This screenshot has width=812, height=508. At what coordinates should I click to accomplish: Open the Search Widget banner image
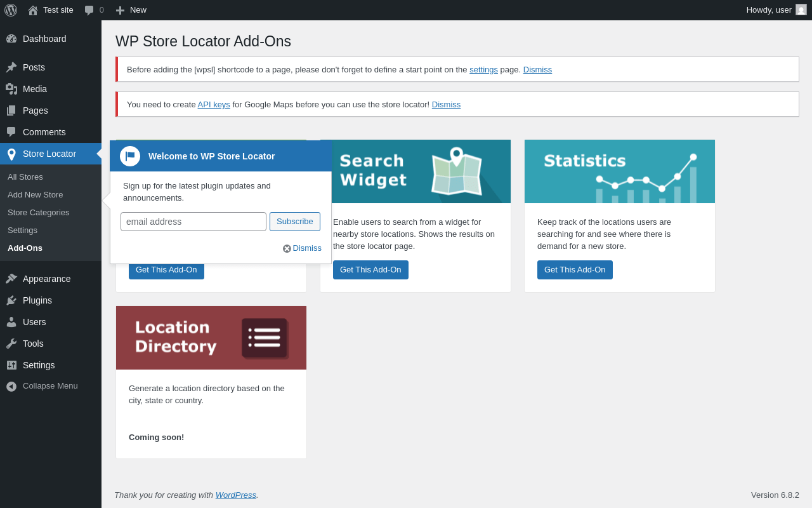click(x=416, y=171)
